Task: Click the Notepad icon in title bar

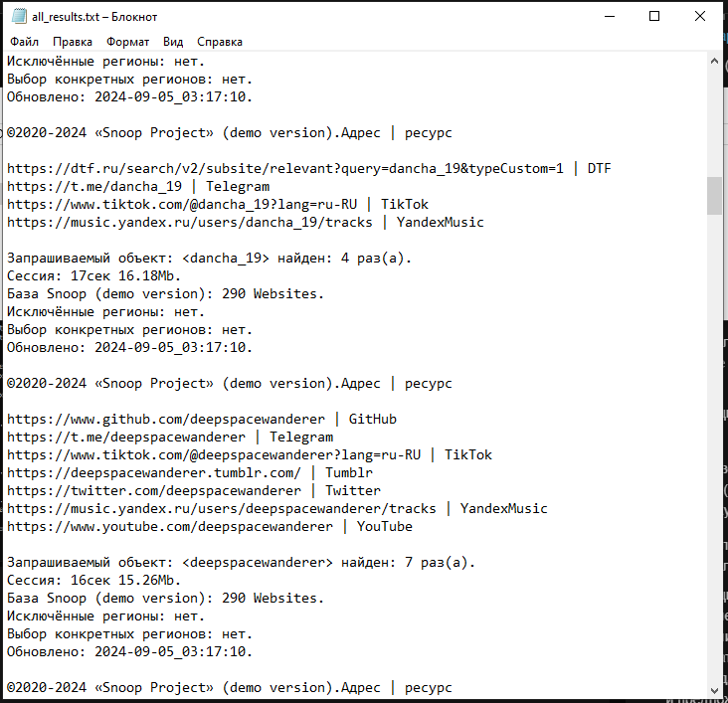Action: [x=19, y=16]
